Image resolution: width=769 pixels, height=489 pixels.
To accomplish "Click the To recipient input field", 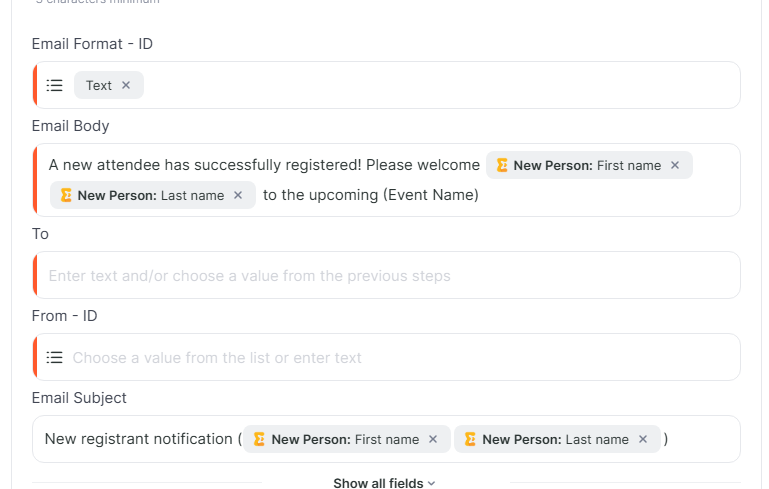I will click(x=390, y=276).
